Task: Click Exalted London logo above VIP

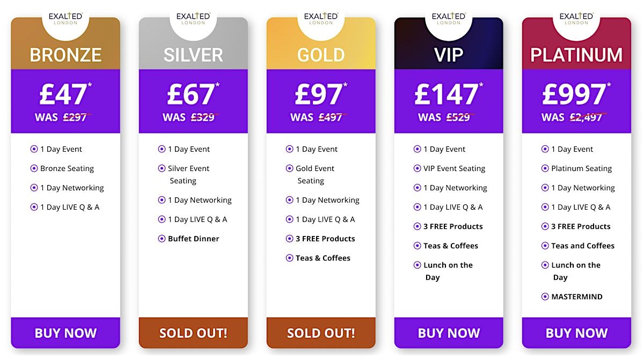Action: pyautogui.click(x=449, y=19)
